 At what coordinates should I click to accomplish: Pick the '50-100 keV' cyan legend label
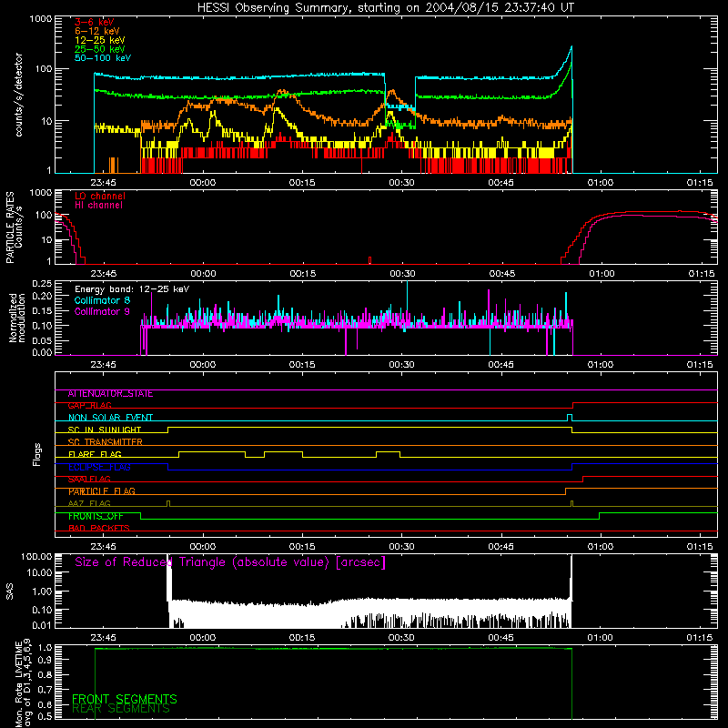pyautogui.click(x=103, y=58)
